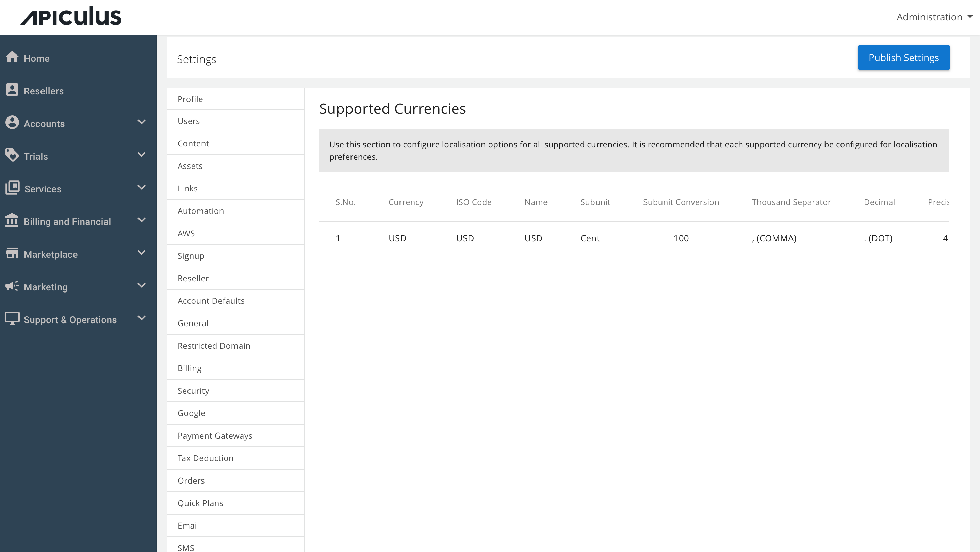This screenshot has height=552, width=980.
Task: Open the Payment Gateways tab
Action: (x=235, y=436)
